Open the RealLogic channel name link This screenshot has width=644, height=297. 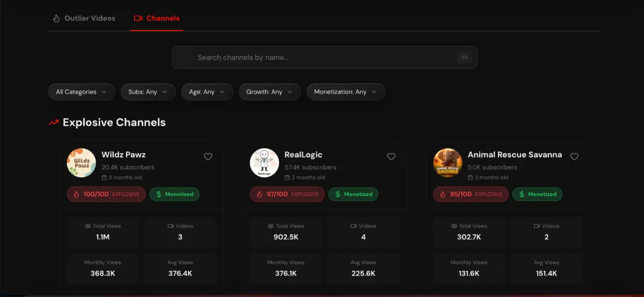[303, 155]
